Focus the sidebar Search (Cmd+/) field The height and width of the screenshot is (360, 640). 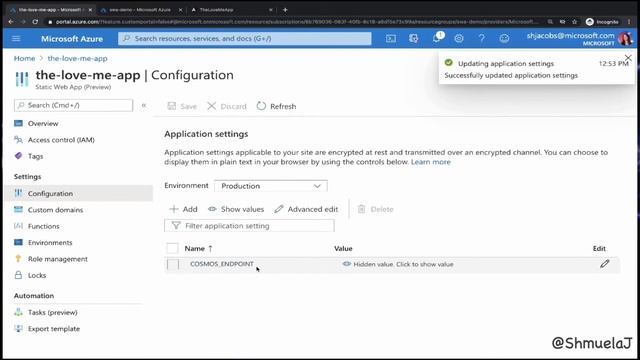point(73,105)
